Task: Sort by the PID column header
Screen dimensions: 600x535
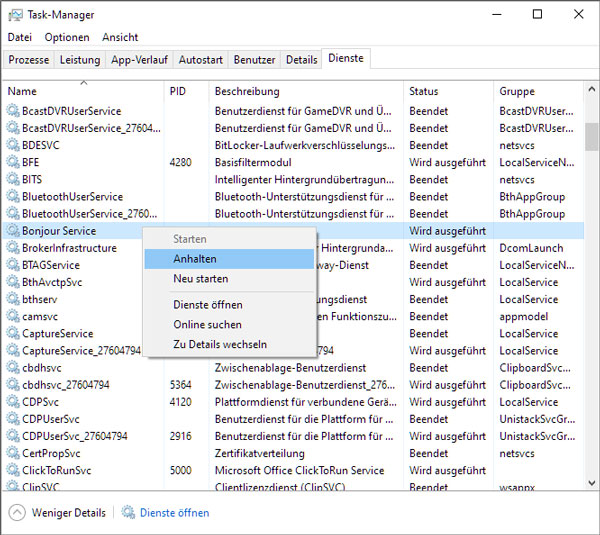Action: pyautogui.click(x=186, y=91)
